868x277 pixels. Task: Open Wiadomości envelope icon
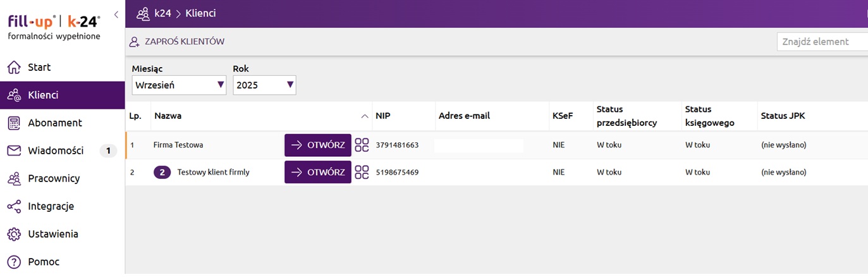pos(14,151)
